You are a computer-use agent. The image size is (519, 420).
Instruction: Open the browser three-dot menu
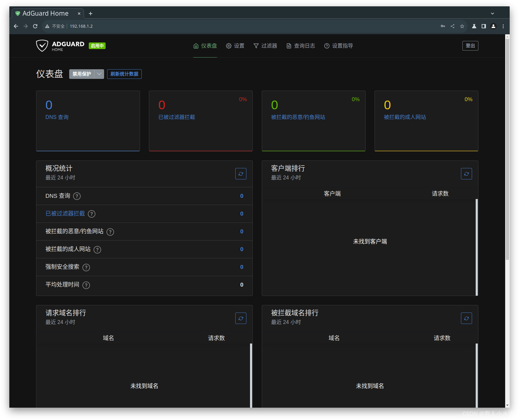[x=503, y=26]
